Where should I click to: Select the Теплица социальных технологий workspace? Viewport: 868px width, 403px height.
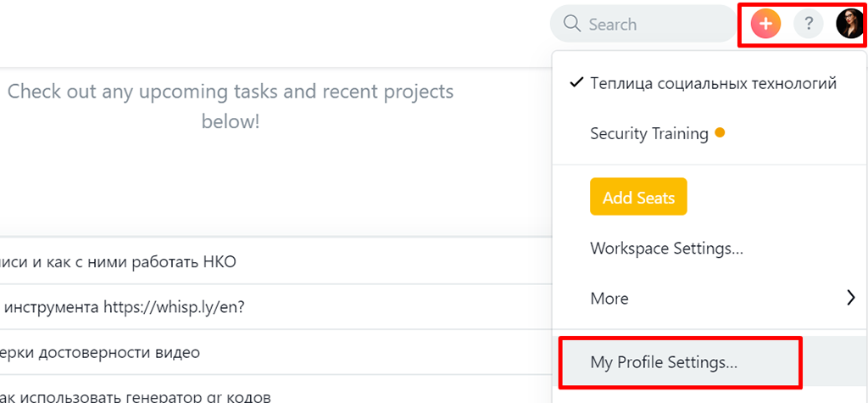click(714, 83)
